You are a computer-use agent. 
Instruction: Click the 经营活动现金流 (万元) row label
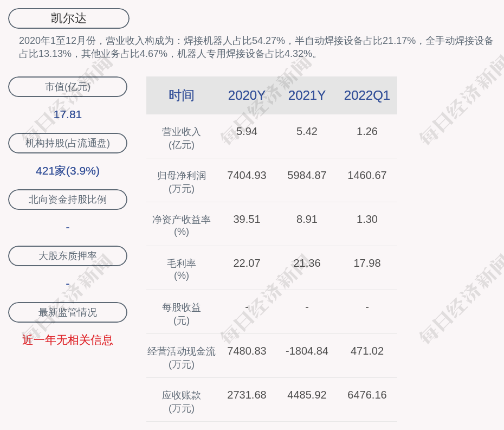[x=182, y=358]
